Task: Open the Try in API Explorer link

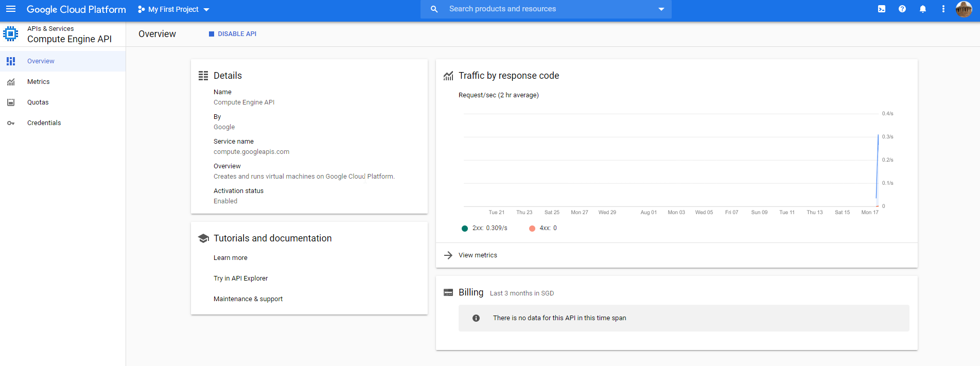Action: (241, 278)
